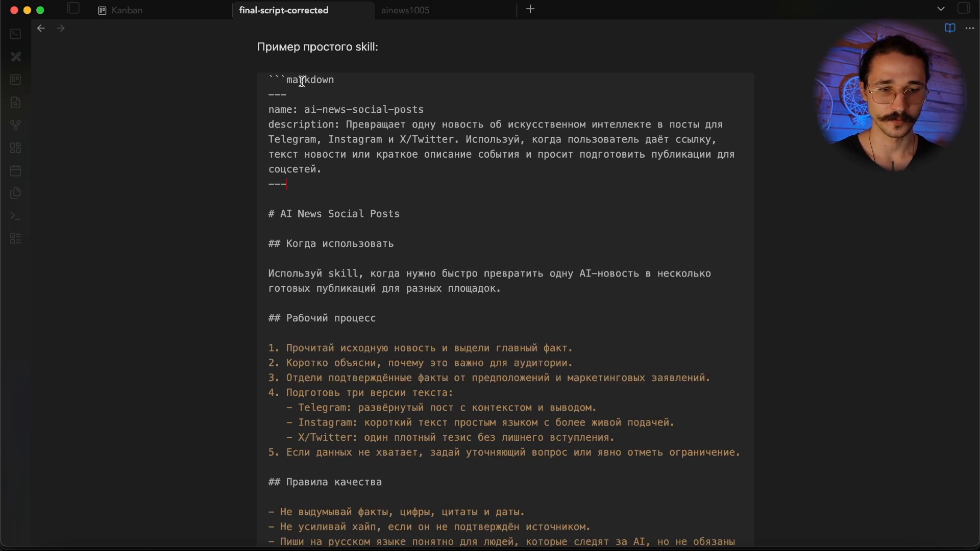Open the terminal box icon in left ribbon

coord(16,34)
